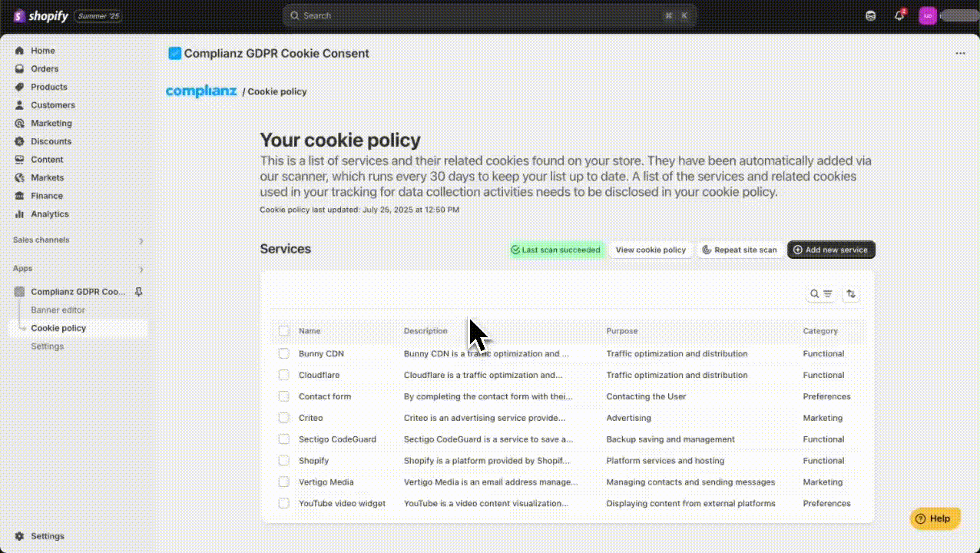Open the Sidekick assistant icon beside the bell

(x=870, y=15)
